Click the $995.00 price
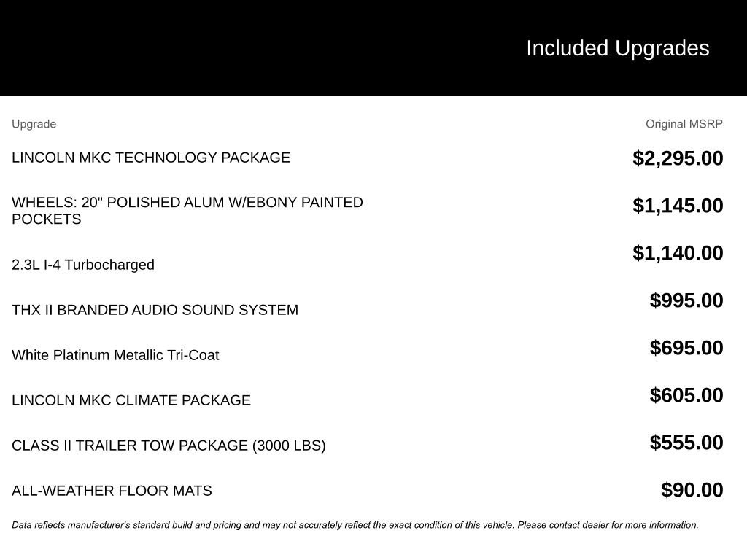The image size is (747, 560). tap(686, 300)
